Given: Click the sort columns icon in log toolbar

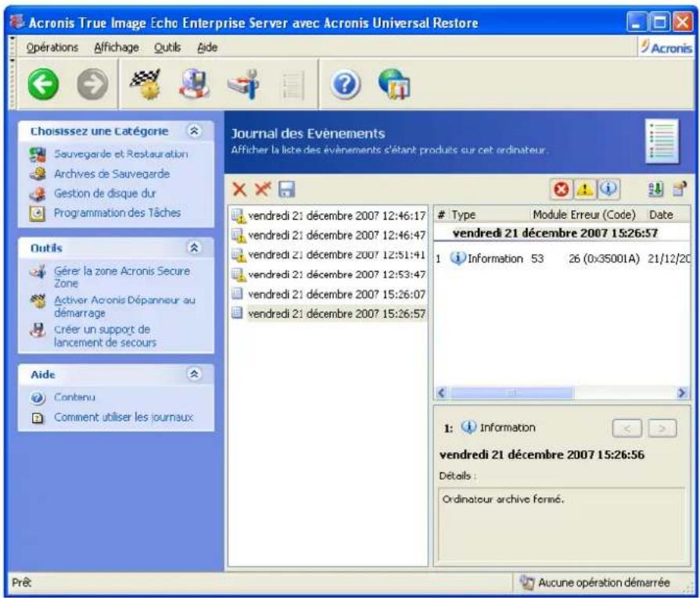Looking at the screenshot, I should [655, 189].
